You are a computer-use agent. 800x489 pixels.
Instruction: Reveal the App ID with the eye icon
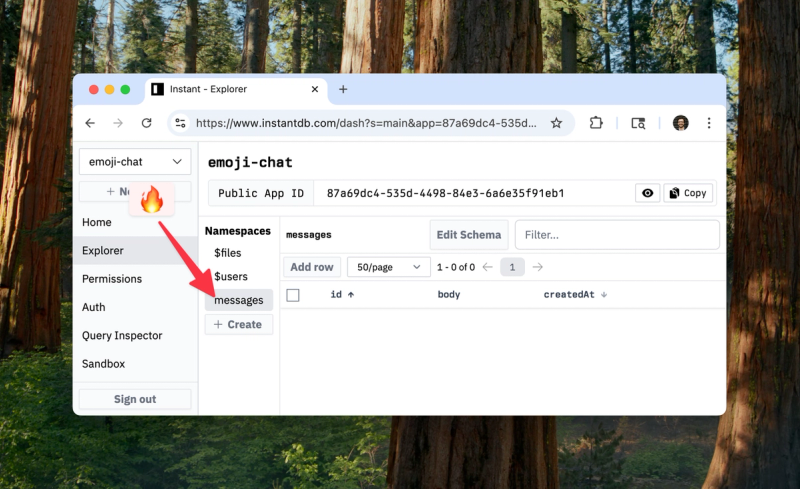(x=647, y=193)
